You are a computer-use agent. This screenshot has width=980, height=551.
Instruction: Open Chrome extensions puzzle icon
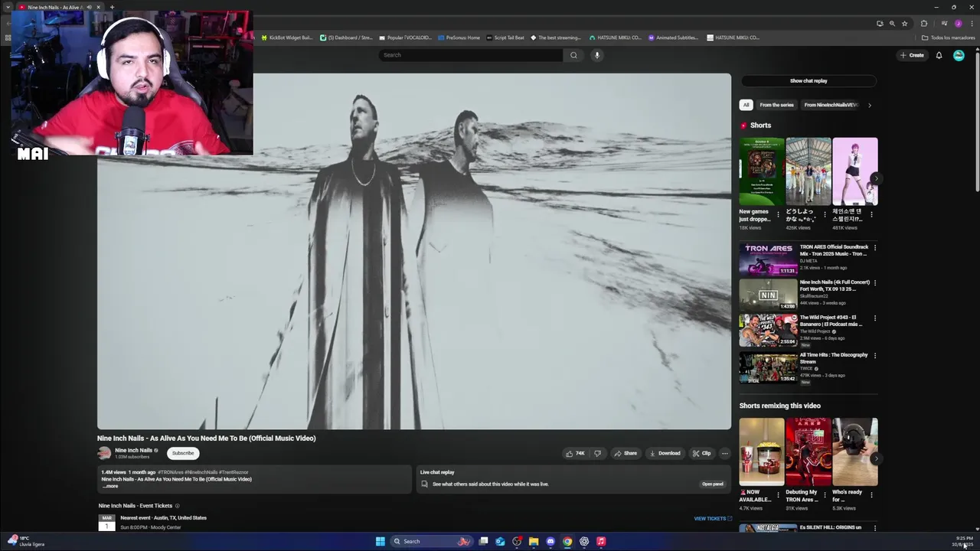coord(924,24)
